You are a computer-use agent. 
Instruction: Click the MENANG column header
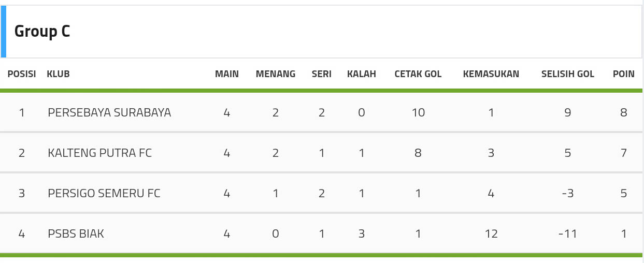[x=276, y=74]
